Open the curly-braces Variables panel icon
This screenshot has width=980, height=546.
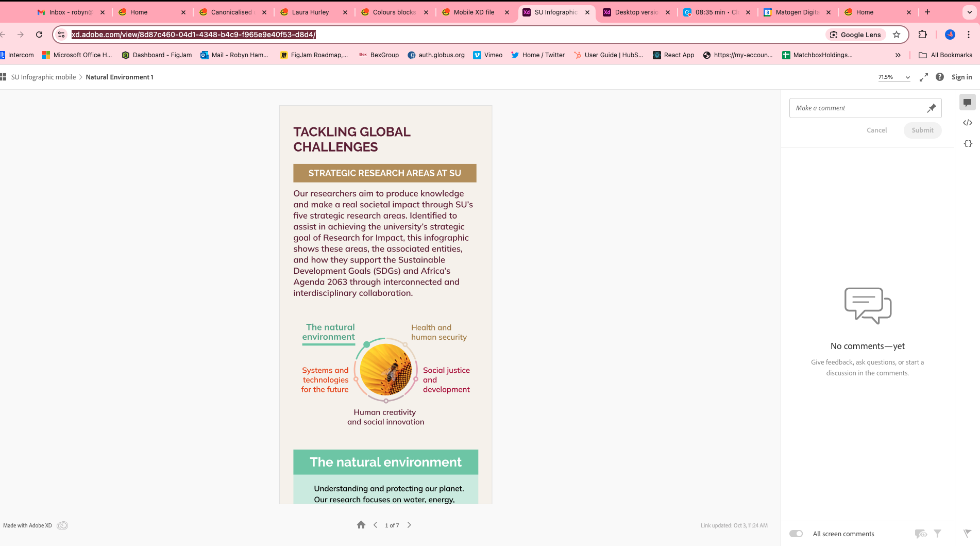(967, 144)
